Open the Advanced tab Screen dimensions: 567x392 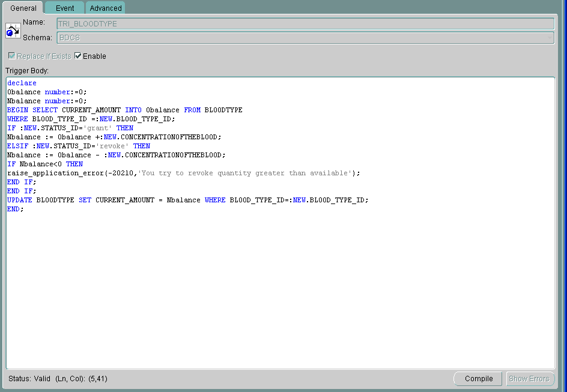coord(106,8)
